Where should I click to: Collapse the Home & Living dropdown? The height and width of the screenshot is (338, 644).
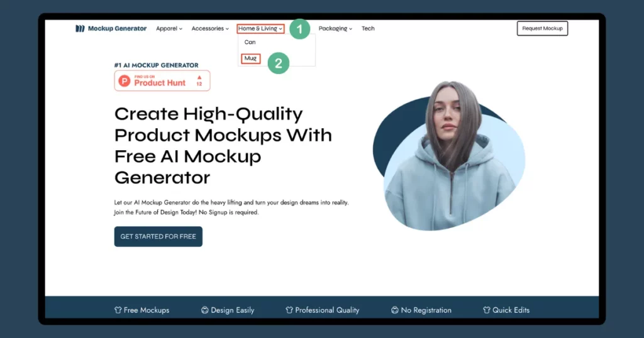coord(260,28)
